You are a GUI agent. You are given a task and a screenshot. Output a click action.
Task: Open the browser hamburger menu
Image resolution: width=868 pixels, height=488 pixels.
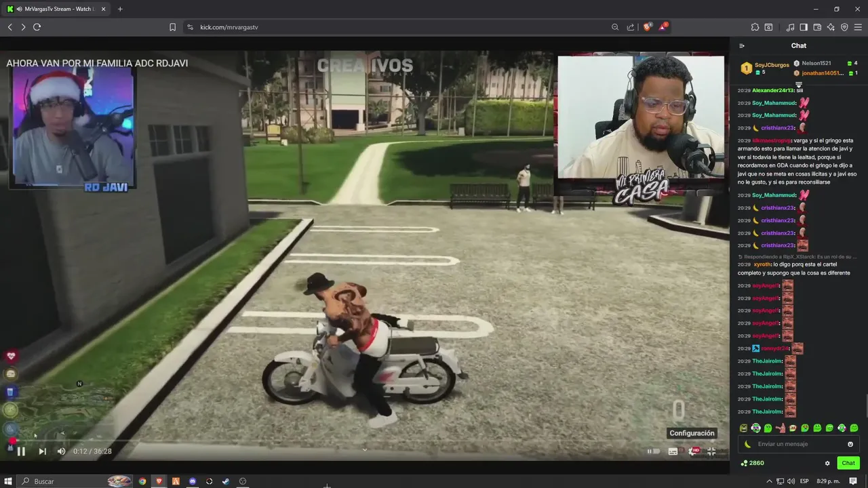coord(858,27)
